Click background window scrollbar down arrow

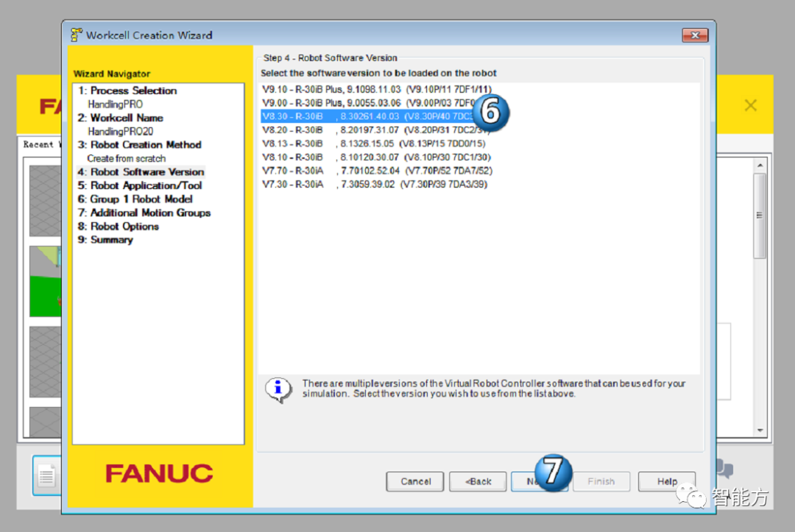coord(760,430)
